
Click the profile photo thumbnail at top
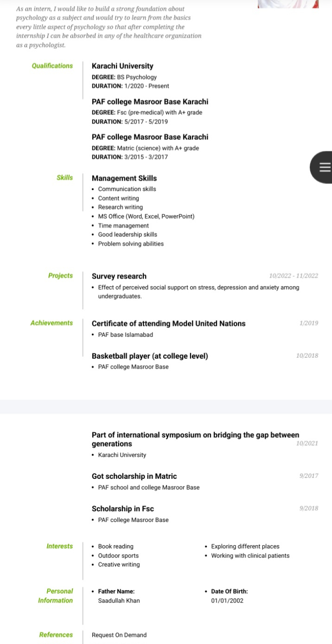coord(288,4)
